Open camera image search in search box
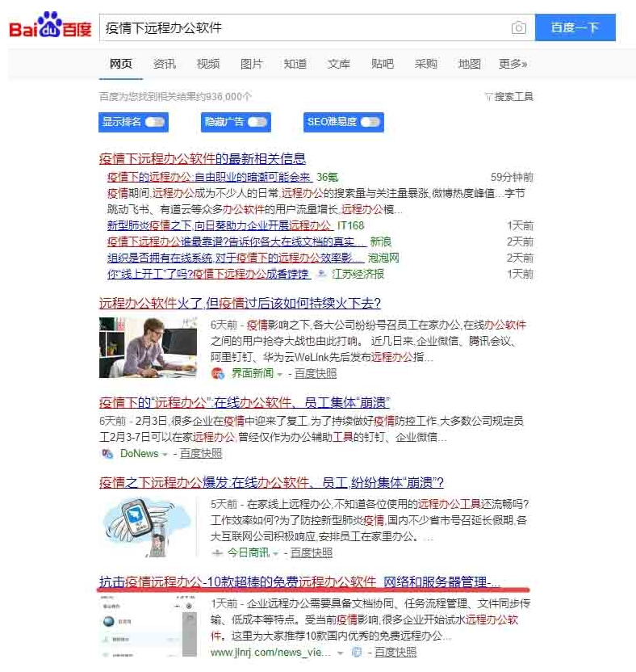The width and height of the screenshot is (636, 672). coord(518,28)
